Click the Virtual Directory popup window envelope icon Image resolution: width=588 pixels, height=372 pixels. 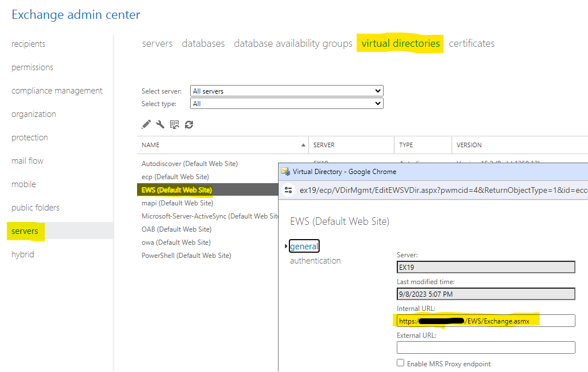[285, 172]
